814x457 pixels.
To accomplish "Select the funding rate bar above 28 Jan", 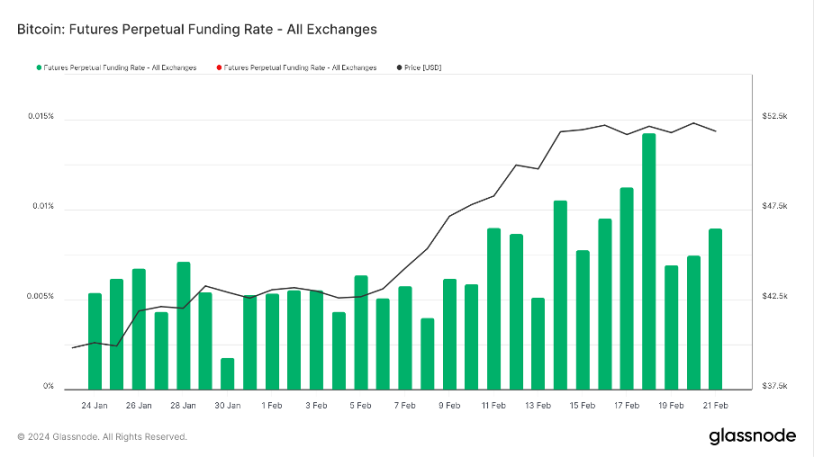I will [183, 326].
